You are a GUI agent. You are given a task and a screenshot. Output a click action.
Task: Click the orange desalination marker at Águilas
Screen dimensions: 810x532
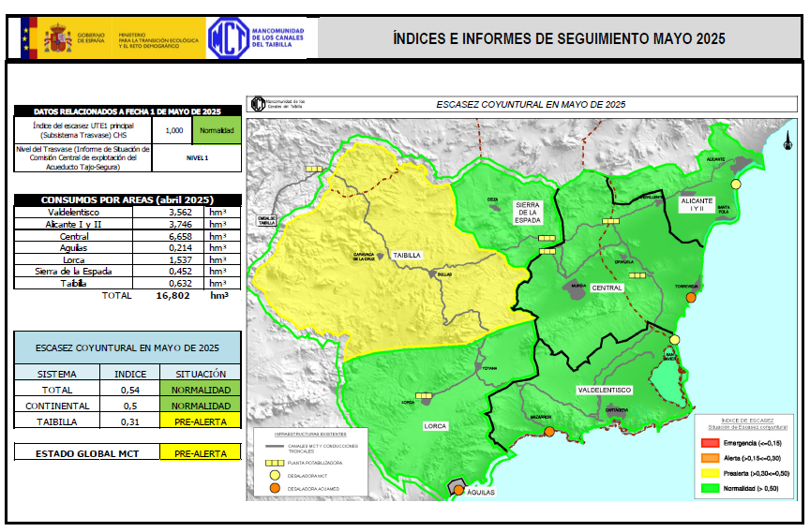(x=458, y=489)
